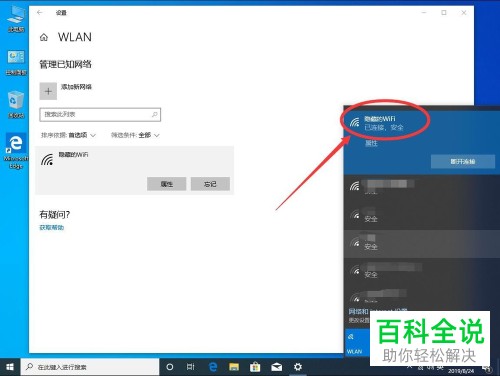The height and width of the screenshot is (376, 500).
Task: Open Task View on taskbar
Action: tap(190, 367)
